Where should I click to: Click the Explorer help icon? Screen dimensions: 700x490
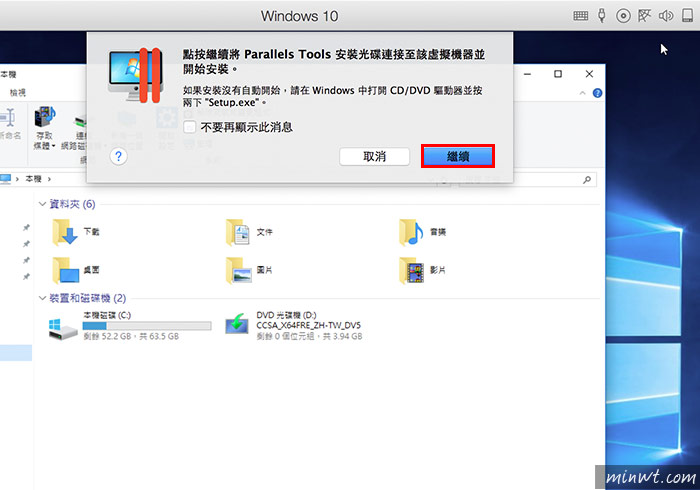pos(597,93)
